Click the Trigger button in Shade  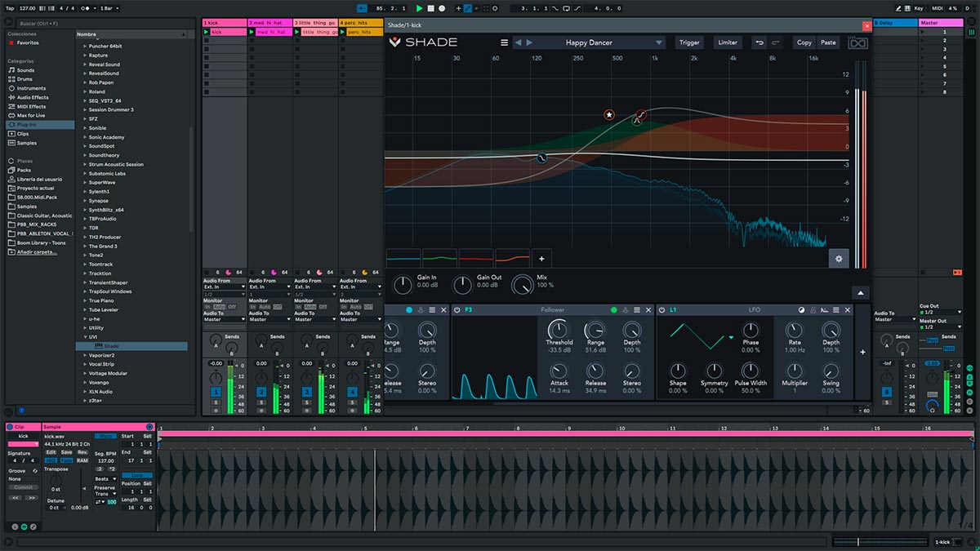tap(690, 42)
